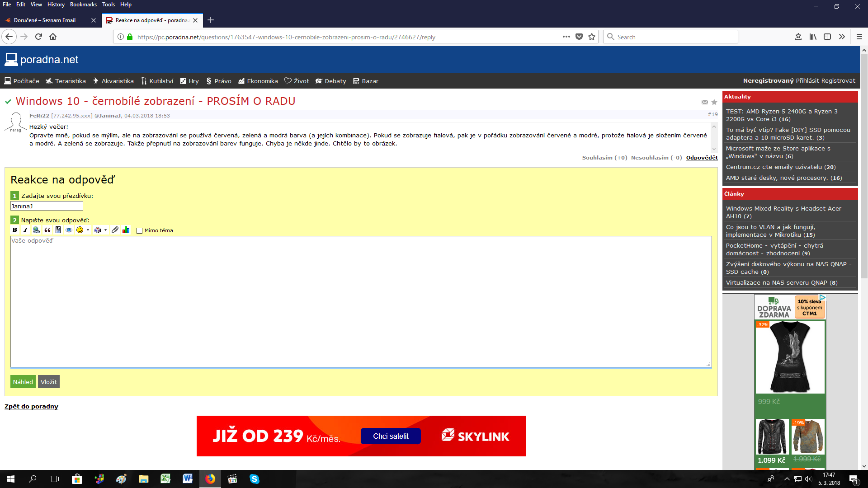The width and height of the screenshot is (868, 488).
Task: Insert a poll using bar-chart icon
Action: pyautogui.click(x=126, y=230)
